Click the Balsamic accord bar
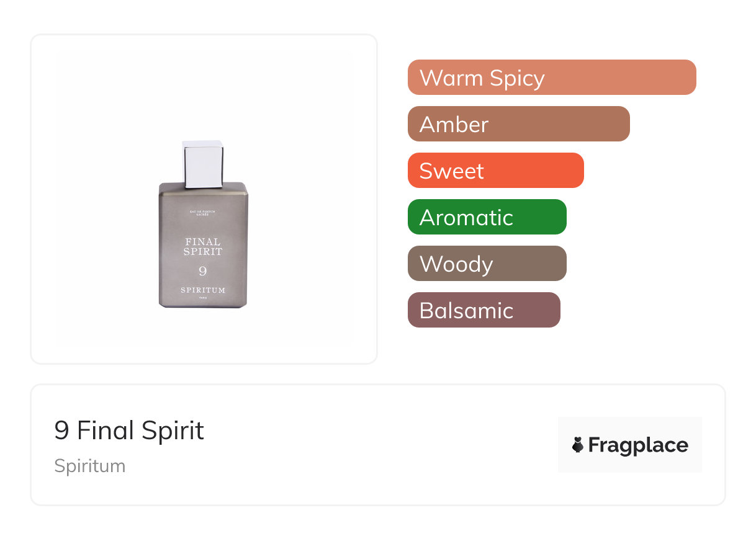 pos(484,310)
